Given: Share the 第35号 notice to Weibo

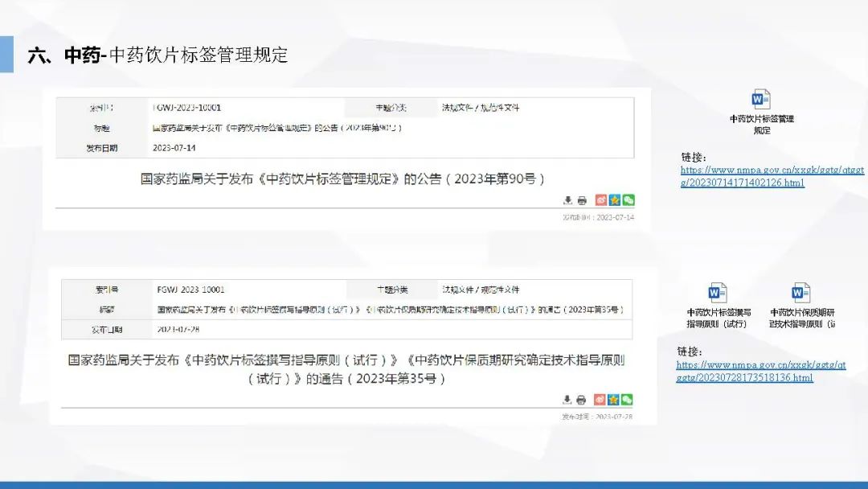Looking at the screenshot, I should tap(600, 400).
